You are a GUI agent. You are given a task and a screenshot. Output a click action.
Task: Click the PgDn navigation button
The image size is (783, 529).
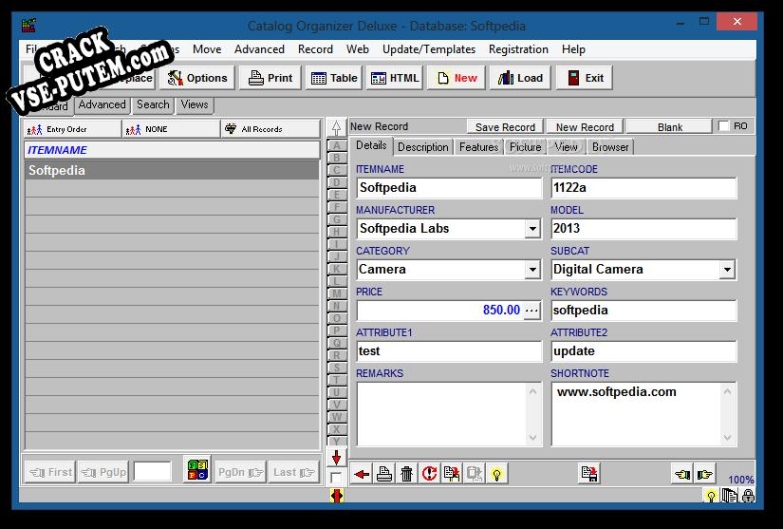tap(240, 472)
